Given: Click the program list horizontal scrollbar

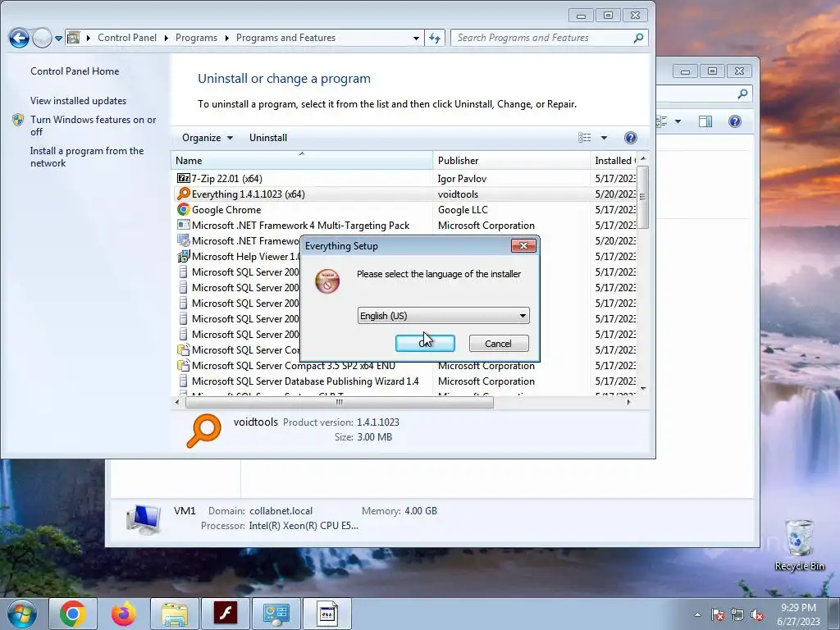Looking at the screenshot, I should pyautogui.click(x=339, y=402).
